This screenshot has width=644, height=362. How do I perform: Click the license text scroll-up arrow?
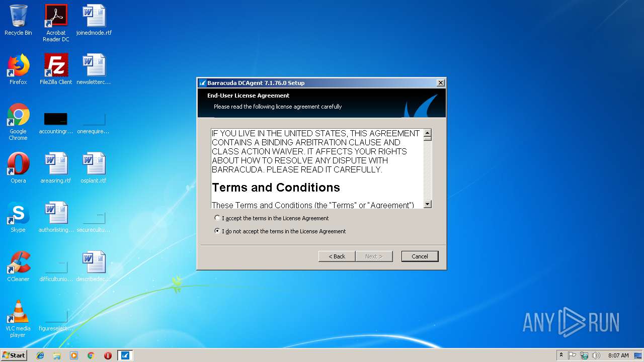[428, 133]
